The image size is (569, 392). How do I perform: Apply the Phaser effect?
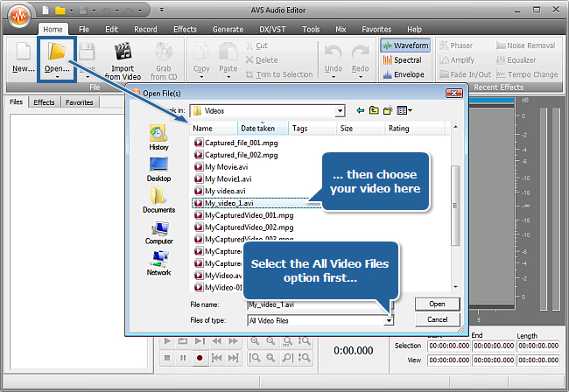456,45
